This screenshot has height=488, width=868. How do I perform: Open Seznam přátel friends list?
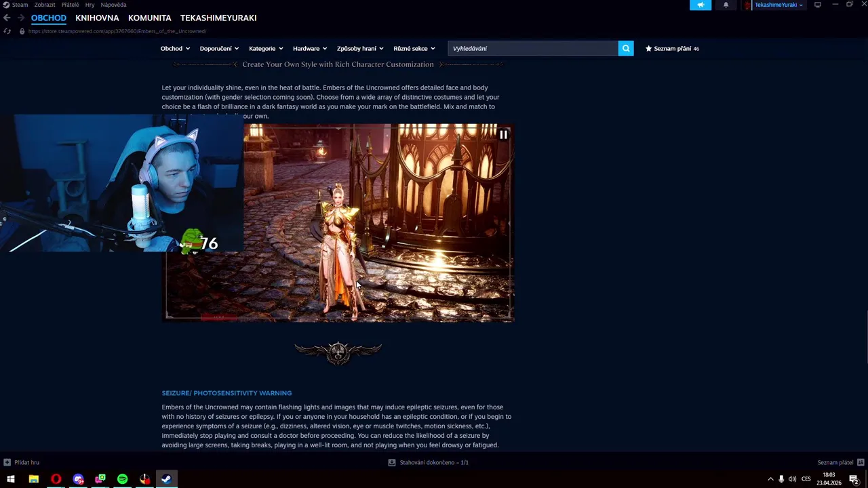[841, 462]
